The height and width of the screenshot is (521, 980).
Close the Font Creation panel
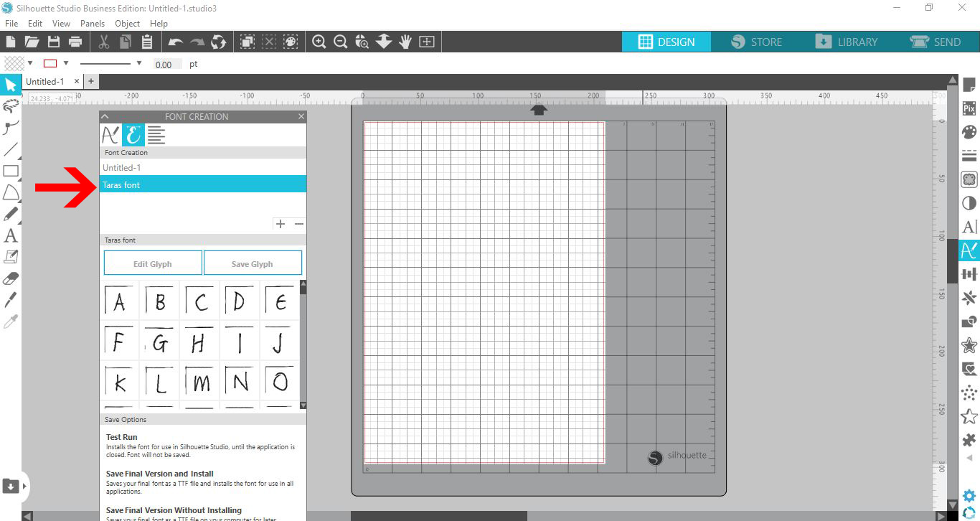point(301,116)
